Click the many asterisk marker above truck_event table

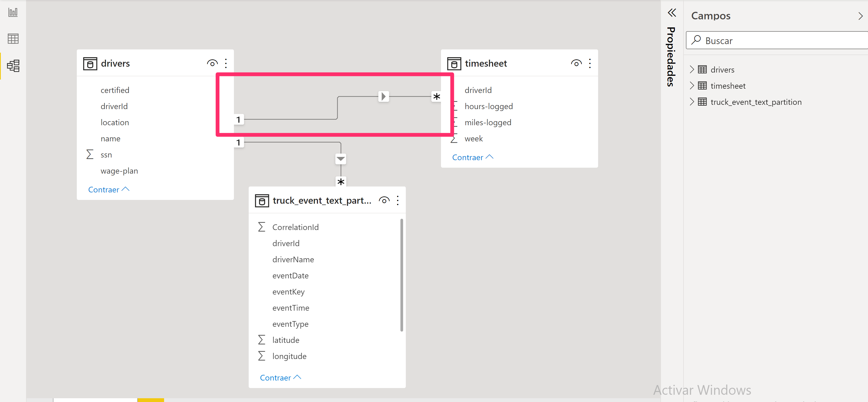[x=341, y=182]
